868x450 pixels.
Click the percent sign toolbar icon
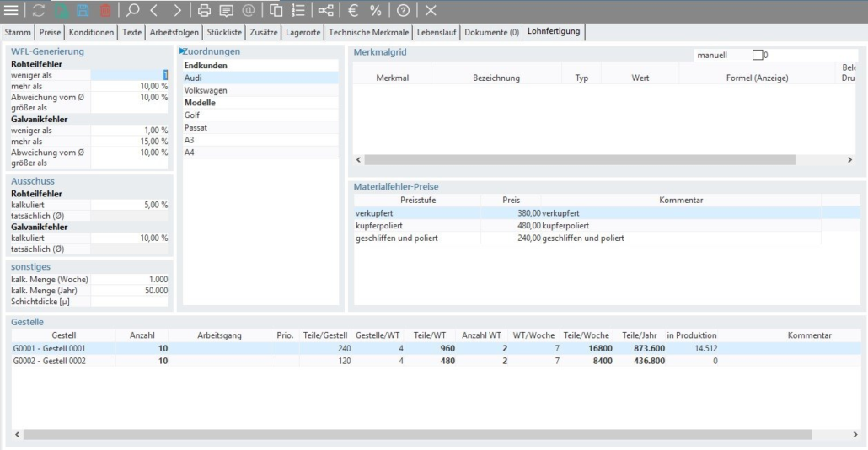tap(376, 11)
